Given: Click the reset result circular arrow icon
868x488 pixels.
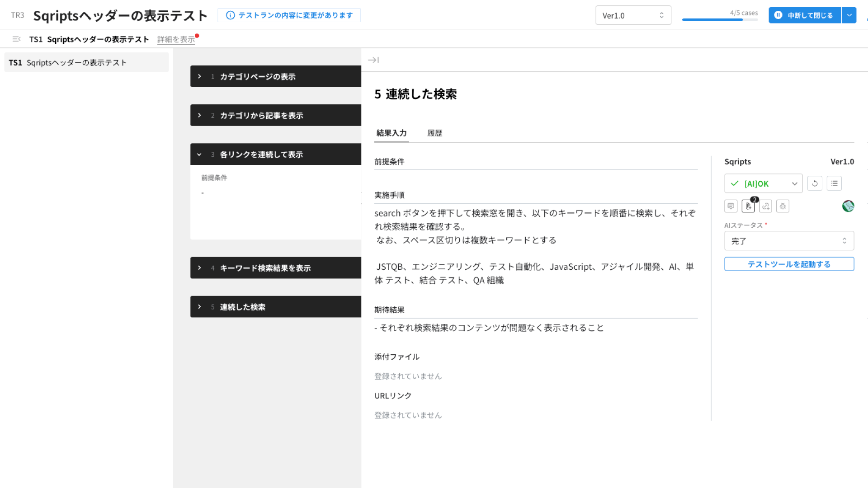Looking at the screenshot, I should click(815, 183).
